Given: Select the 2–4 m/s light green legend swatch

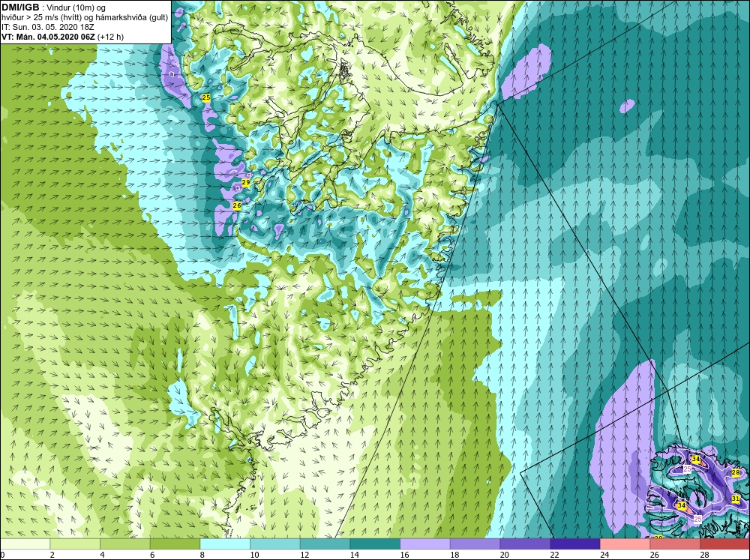Looking at the screenshot, I should pos(75,544).
